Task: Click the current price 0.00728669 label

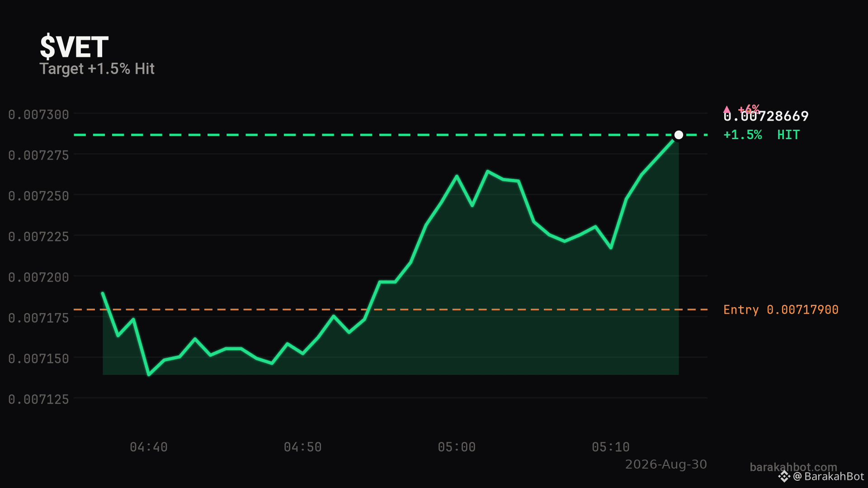Action: [x=766, y=116]
